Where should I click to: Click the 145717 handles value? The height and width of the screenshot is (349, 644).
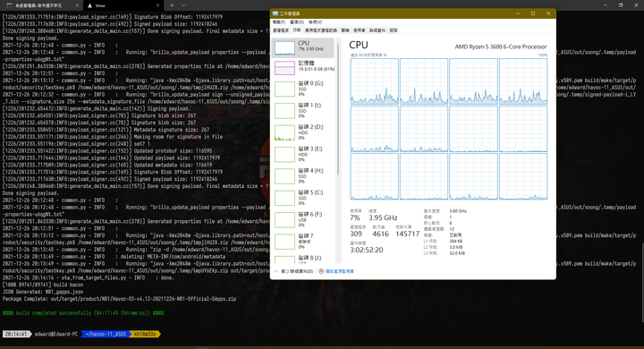click(x=408, y=234)
